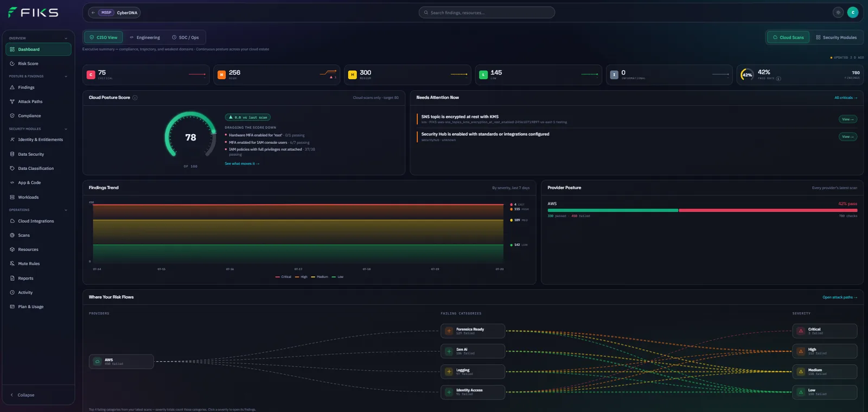
Task: Collapse the Security Modules sidebar section
Action: point(66,129)
